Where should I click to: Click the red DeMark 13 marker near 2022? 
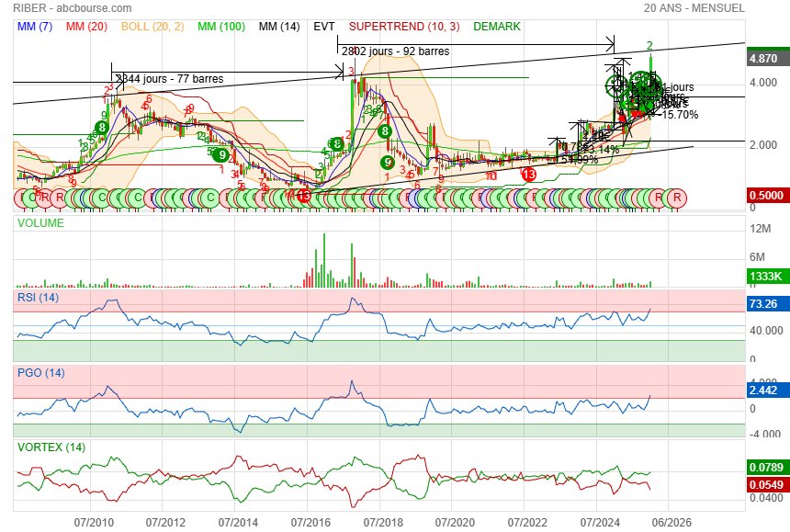point(528,175)
